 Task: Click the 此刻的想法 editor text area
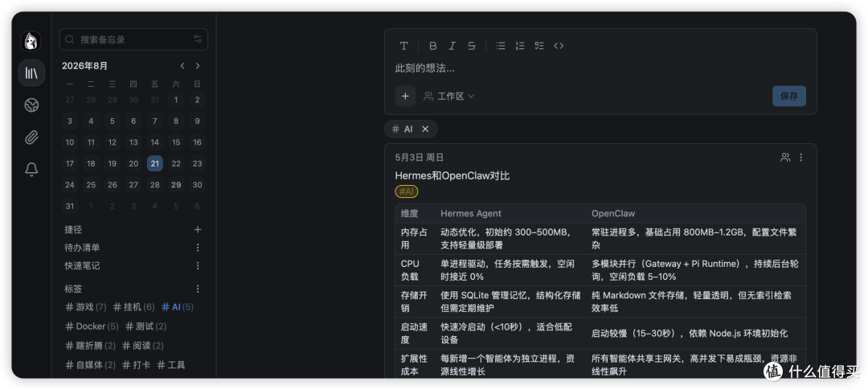click(x=600, y=68)
